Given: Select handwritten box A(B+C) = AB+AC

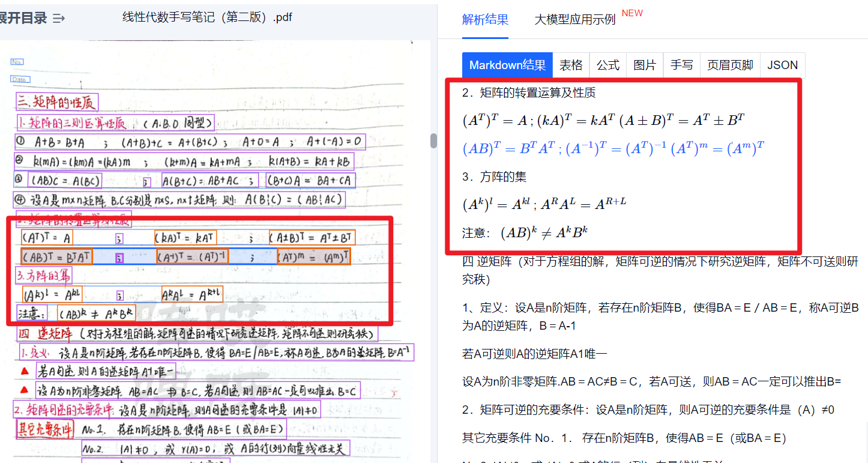Looking at the screenshot, I should point(210,180).
